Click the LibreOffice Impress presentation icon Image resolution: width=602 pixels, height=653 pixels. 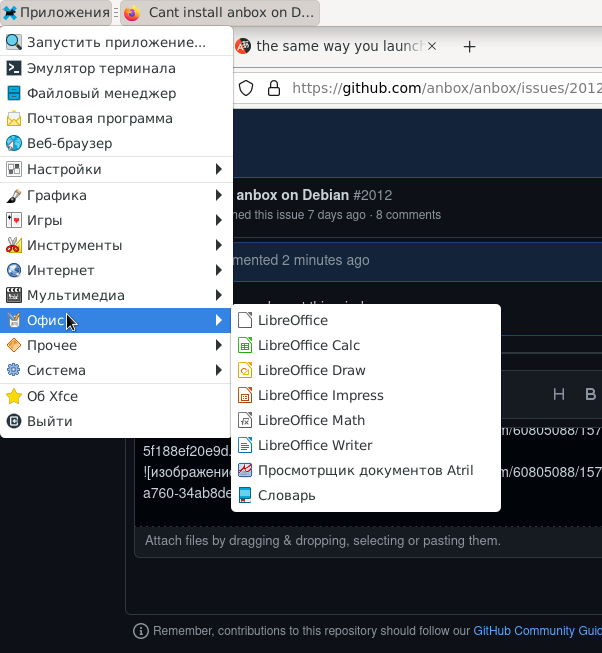click(x=245, y=395)
